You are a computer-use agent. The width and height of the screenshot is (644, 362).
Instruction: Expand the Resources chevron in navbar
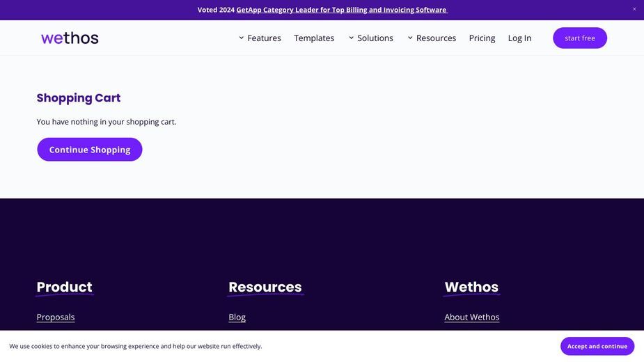pos(410,38)
